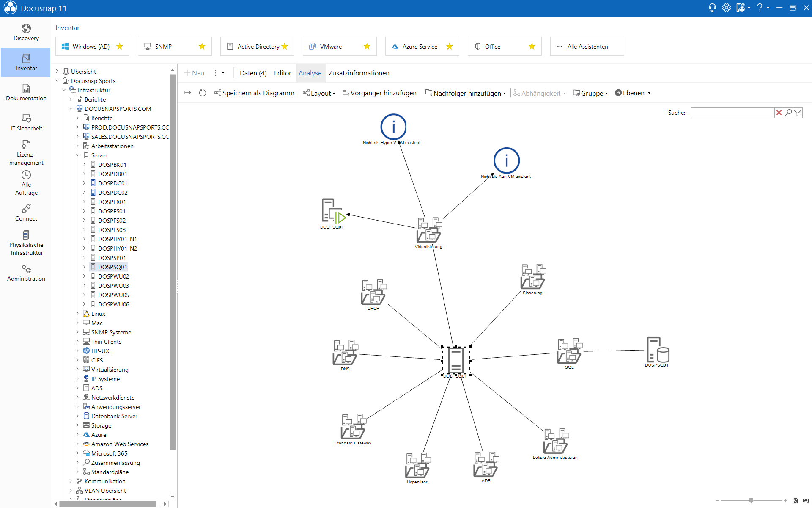Screen dimensions: 812x508
Task: Expand the Übersicht tree node
Action: click(57, 71)
